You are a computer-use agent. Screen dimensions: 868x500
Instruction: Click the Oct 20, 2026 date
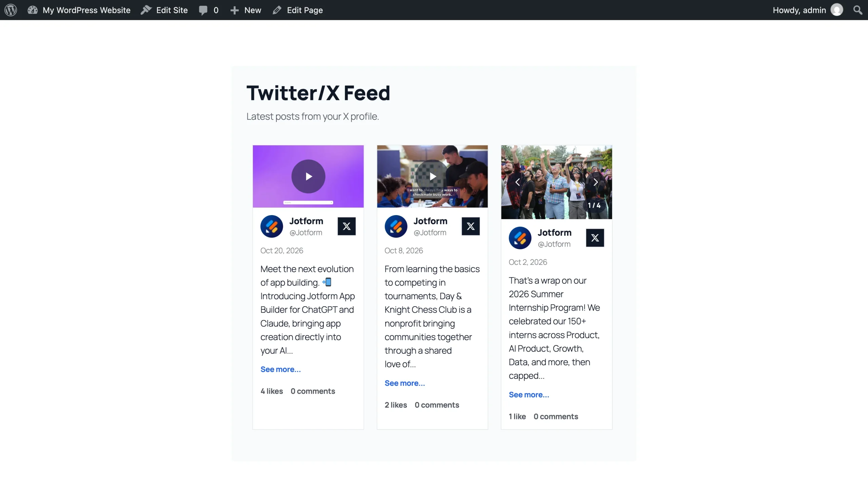click(x=282, y=250)
